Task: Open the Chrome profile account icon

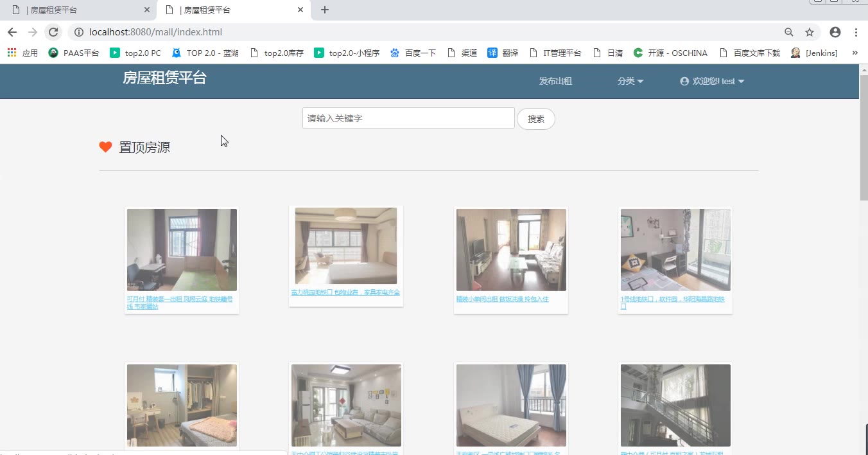Action: 835,32
